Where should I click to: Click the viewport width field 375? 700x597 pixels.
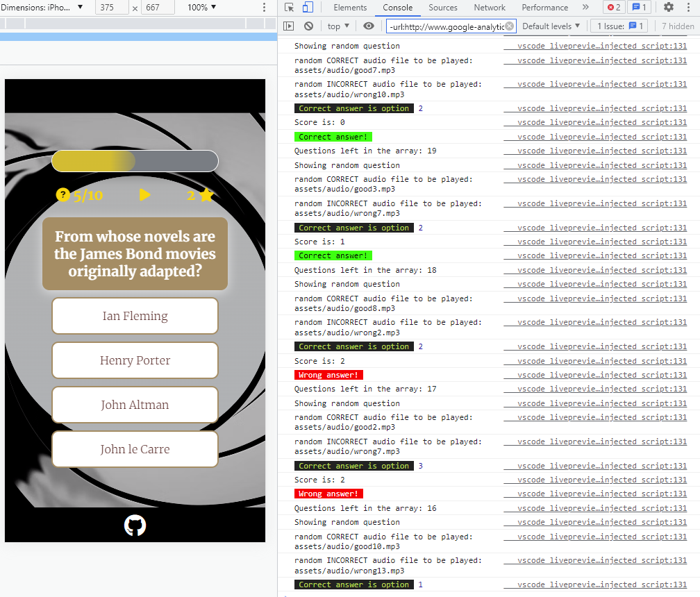[112, 8]
